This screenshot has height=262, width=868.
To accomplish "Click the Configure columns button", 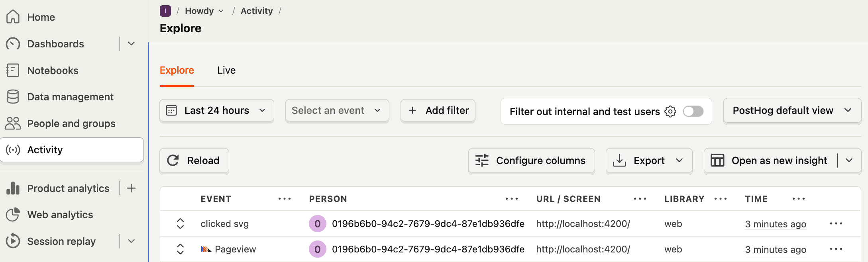I will (x=531, y=160).
